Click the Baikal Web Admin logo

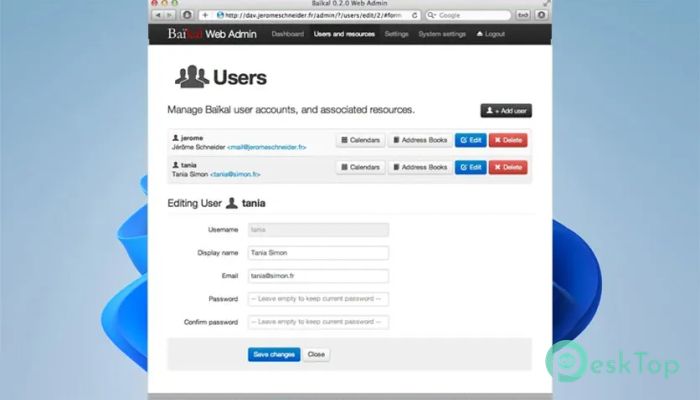pos(212,34)
